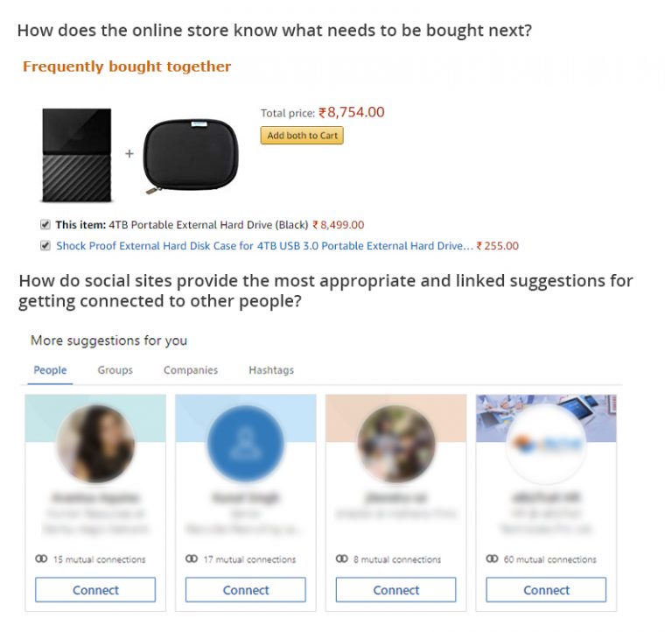Open the Companies tab
This screenshot has width=672, height=632.
(191, 370)
